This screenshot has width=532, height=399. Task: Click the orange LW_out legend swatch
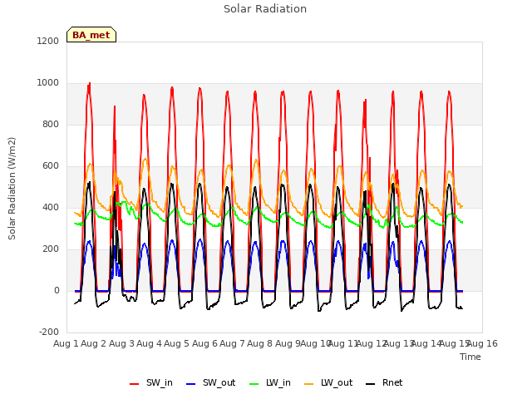pyautogui.click(x=309, y=384)
